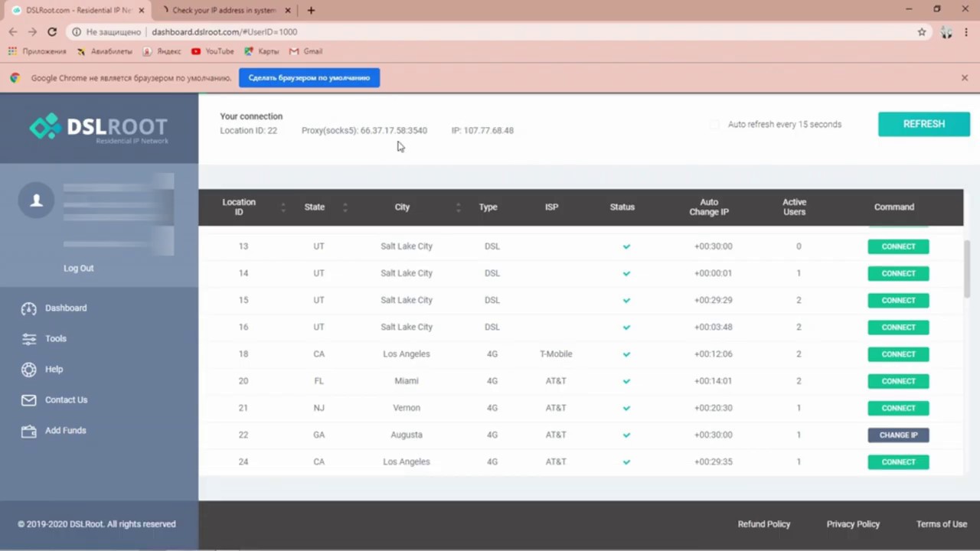Screen dimensions: 980x551
Task: Open Privacy Policy link
Action: pyautogui.click(x=853, y=524)
